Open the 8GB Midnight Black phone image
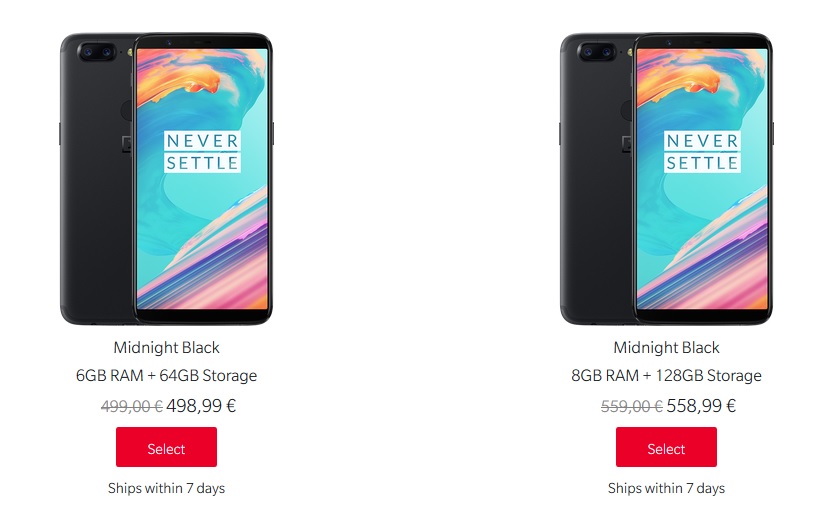The image size is (830, 520). click(666, 179)
